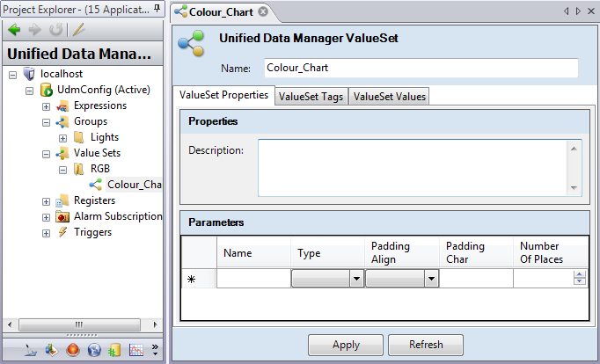Click the next tab arrow at top right
The height and width of the screenshot is (364, 600).
point(578,11)
